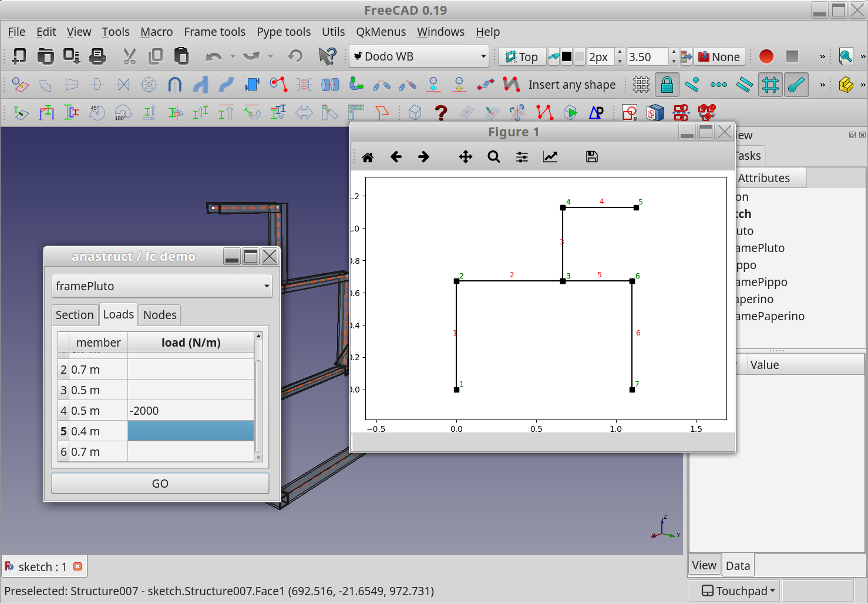868x604 pixels.
Task: Open the Pype tools menu
Action: click(284, 32)
